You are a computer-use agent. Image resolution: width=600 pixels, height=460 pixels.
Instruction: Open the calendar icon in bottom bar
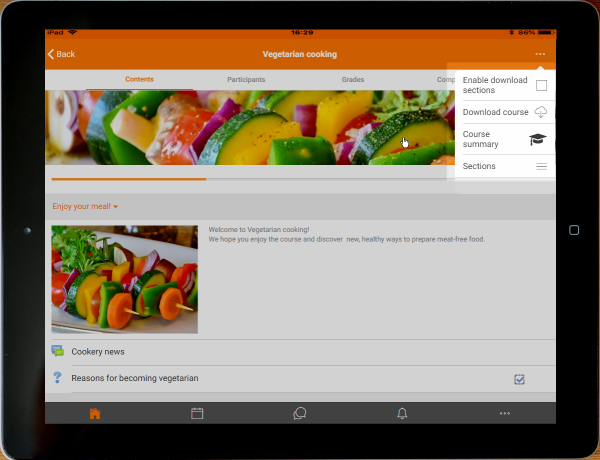(x=197, y=413)
